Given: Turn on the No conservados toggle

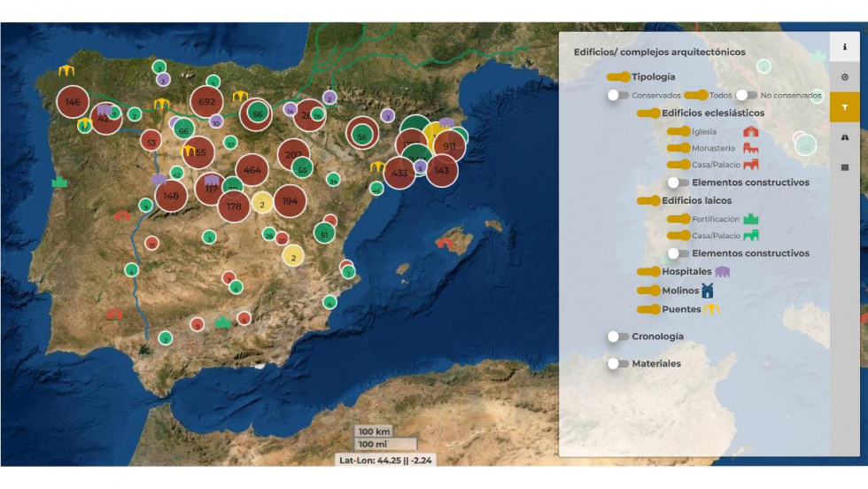Looking at the screenshot, I should point(746,95).
